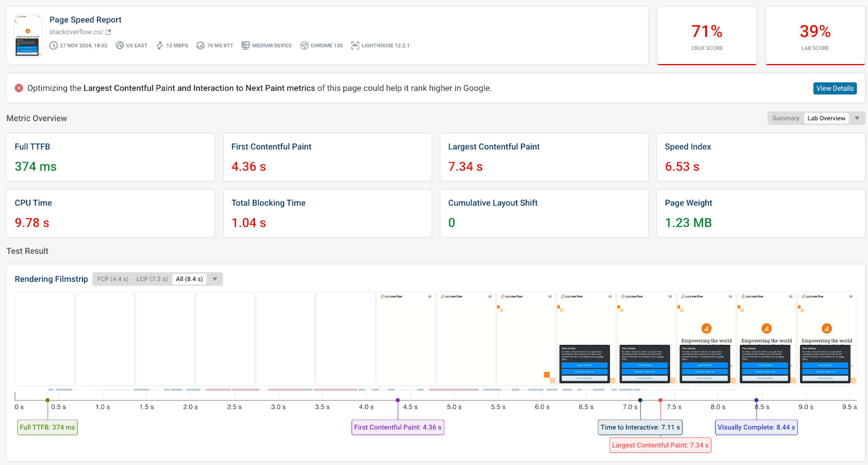The image size is (868, 465).
Task: Open the CPU Time metric card
Action: (x=111, y=213)
